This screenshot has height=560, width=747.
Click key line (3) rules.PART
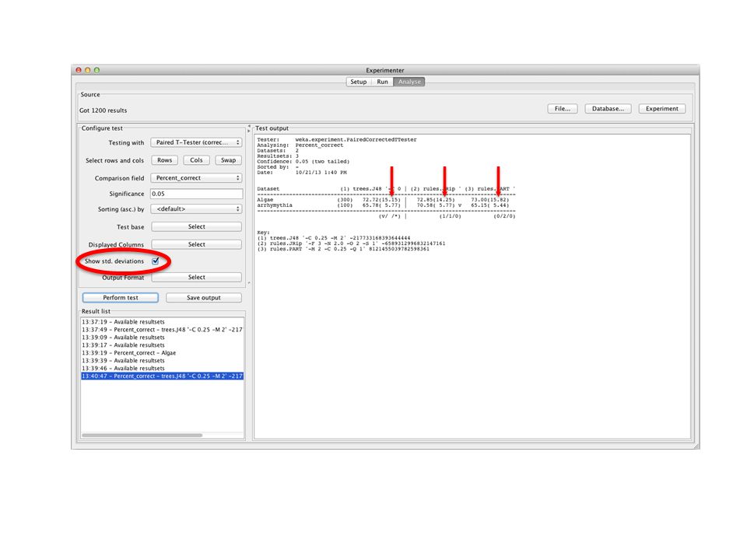(x=343, y=249)
